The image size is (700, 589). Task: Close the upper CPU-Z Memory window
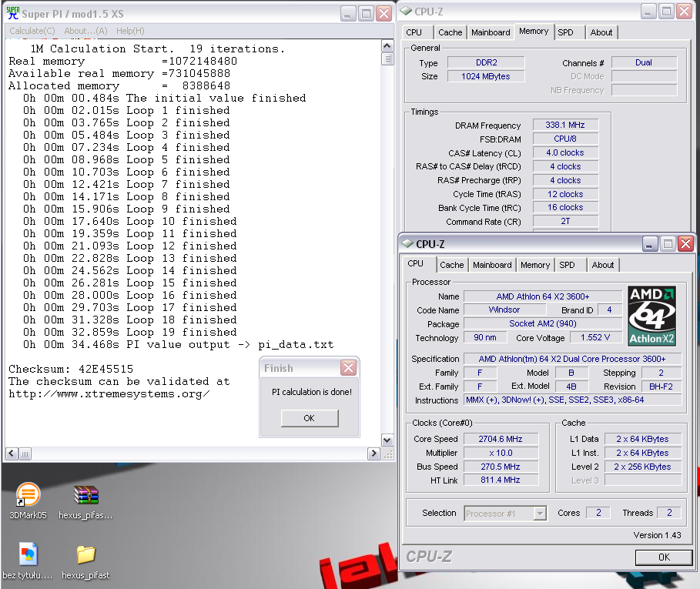[684, 11]
